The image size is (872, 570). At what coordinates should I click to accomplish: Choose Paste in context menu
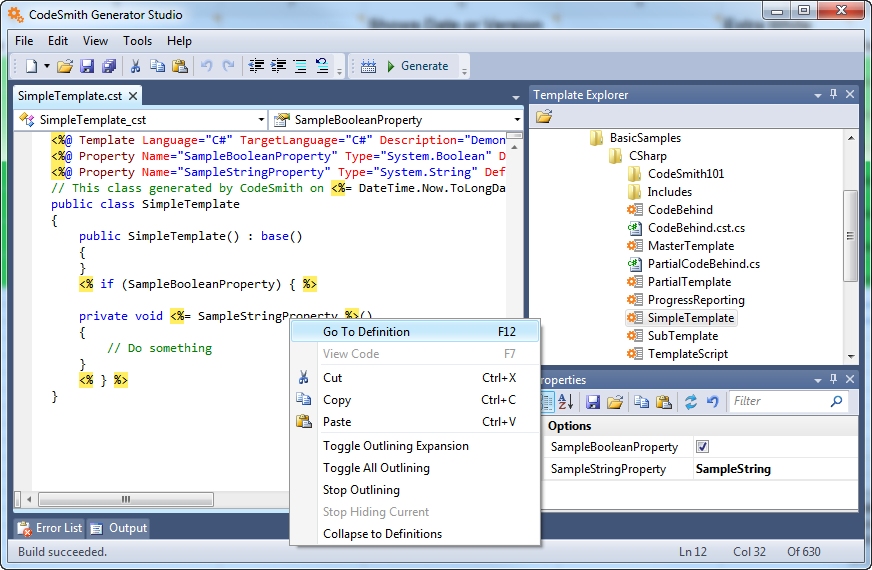coord(415,422)
